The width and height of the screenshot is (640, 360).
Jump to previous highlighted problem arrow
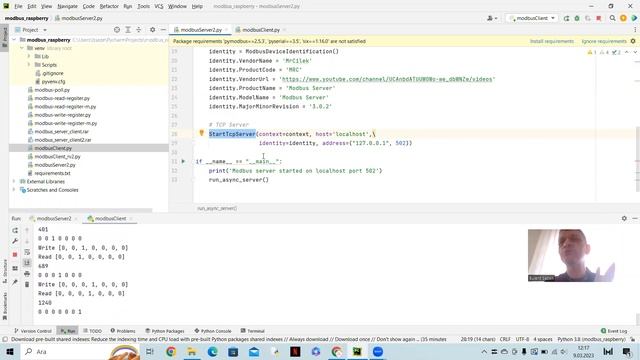[x=627, y=52]
